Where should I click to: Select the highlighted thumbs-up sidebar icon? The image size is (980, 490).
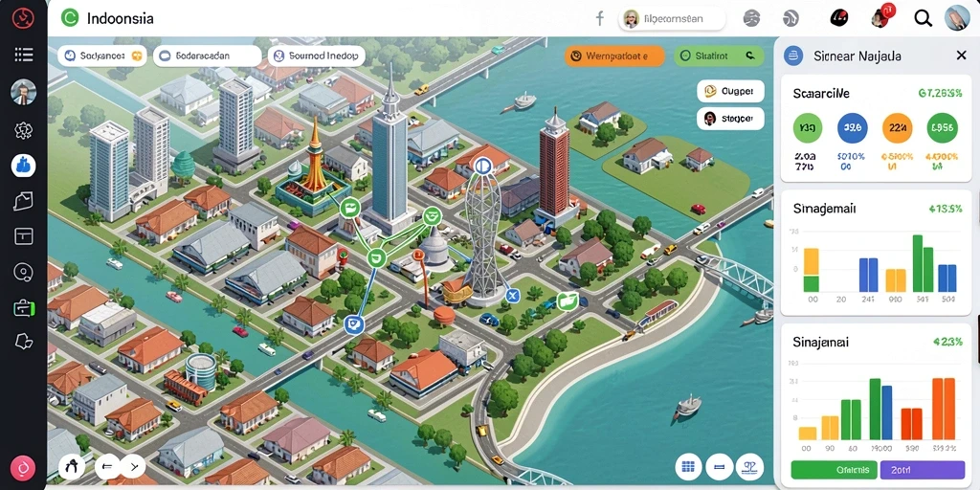[x=23, y=166]
